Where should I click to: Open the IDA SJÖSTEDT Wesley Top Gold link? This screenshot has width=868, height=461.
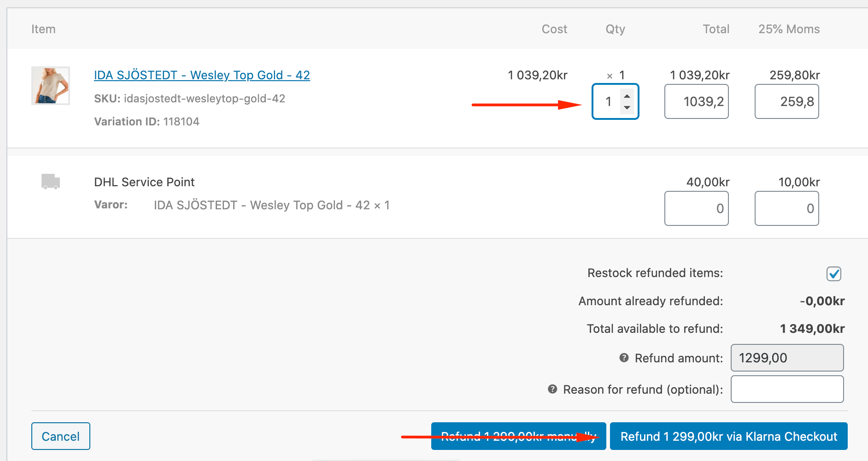pos(202,75)
